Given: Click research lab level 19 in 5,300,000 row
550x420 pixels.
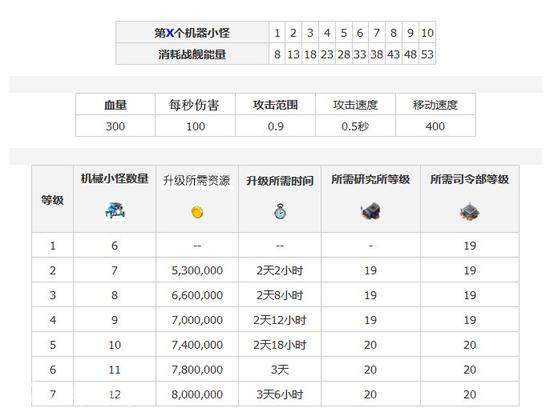Looking at the screenshot, I should pyautogui.click(x=370, y=271).
